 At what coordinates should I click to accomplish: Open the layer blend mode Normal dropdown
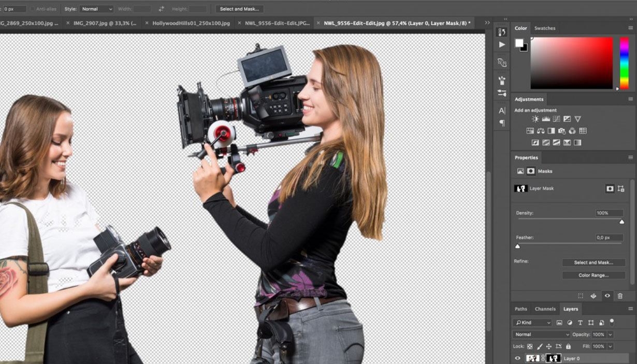[x=541, y=334]
